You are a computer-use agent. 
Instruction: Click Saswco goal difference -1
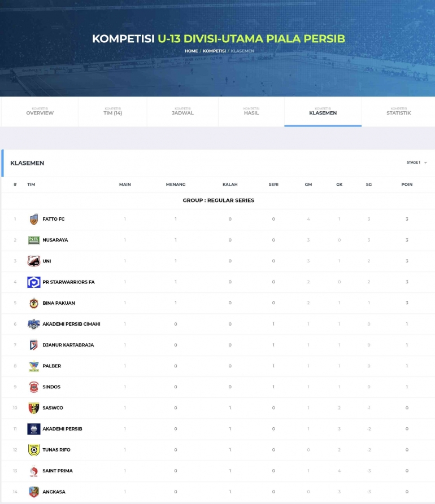369,408
